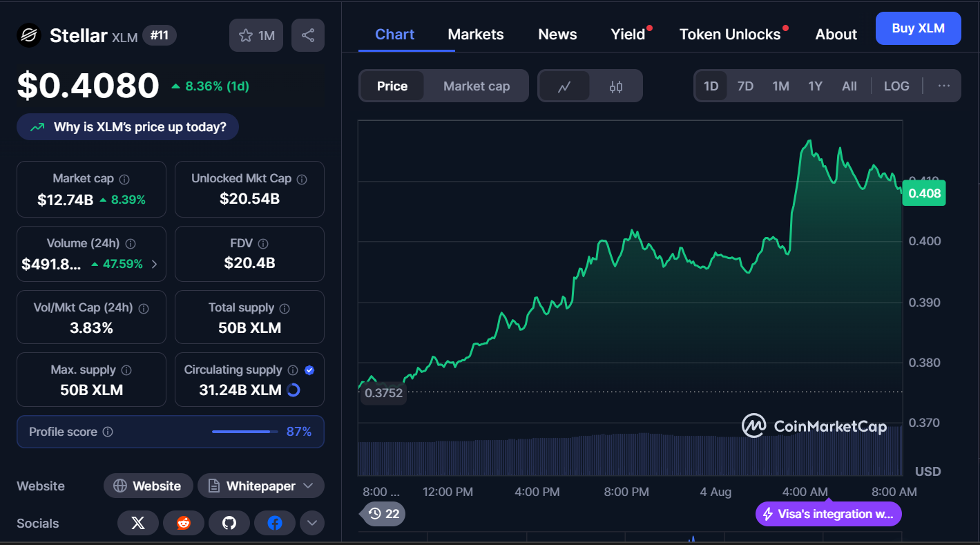
Task: Click the Stellar logo icon
Action: [29, 35]
